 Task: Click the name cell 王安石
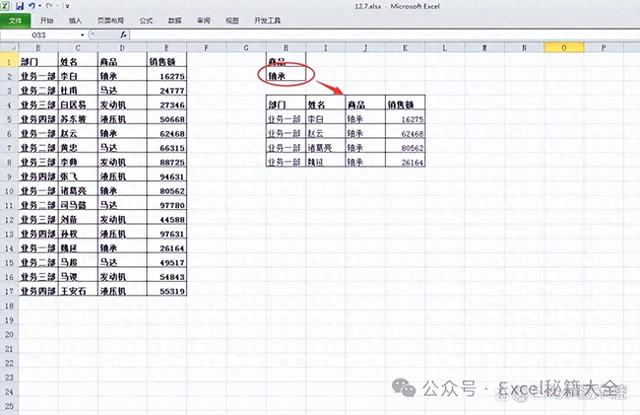[x=78, y=291]
